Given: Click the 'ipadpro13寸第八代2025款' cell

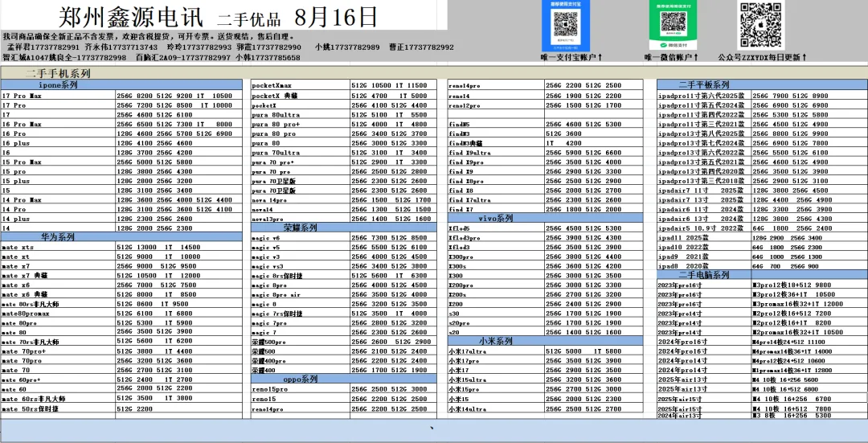Looking at the screenshot, I should (x=703, y=133).
